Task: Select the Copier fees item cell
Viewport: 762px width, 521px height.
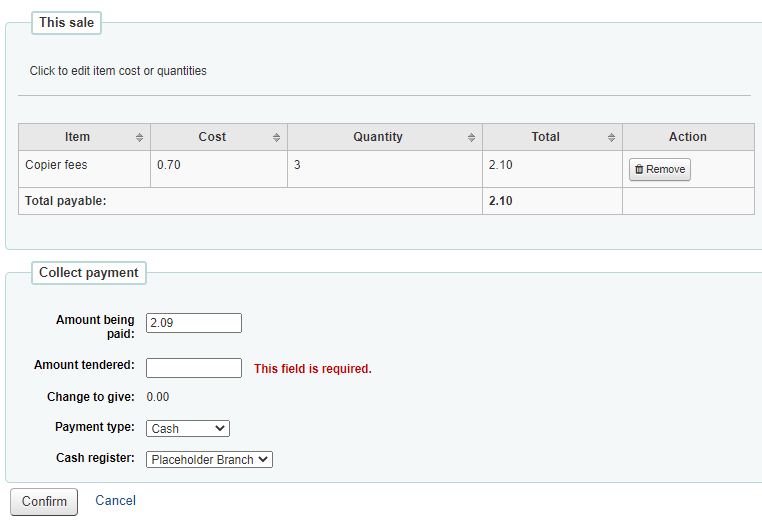Action: point(56,165)
